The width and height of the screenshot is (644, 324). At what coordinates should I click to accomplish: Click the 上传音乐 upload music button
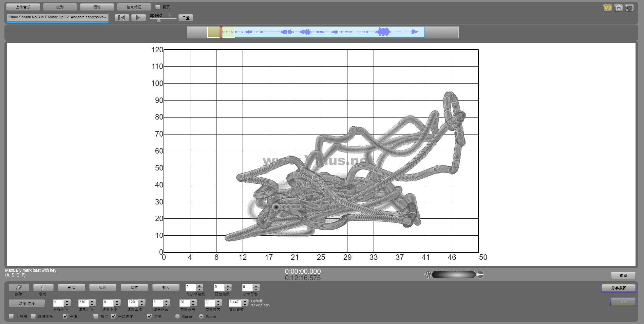coord(23,7)
